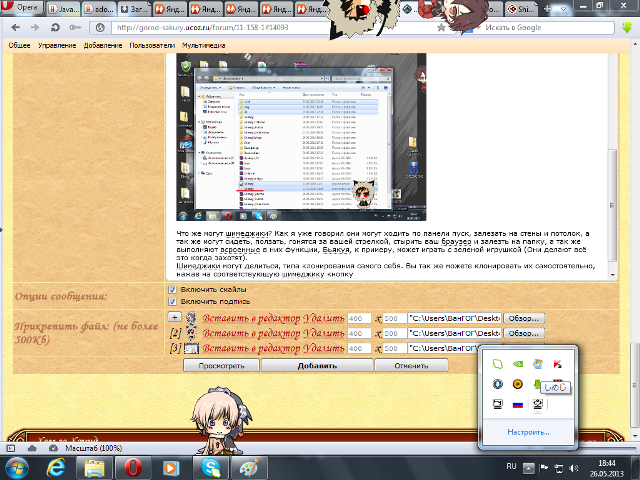Click the NVIDIA icon in tray popup
Viewport: 640px width, 480px height.
coord(517,363)
